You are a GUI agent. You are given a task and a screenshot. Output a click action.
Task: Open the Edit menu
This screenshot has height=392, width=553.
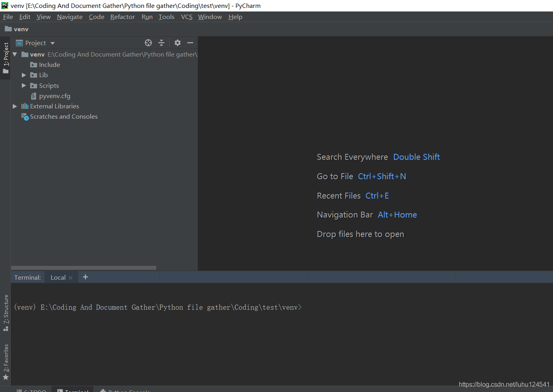[25, 17]
